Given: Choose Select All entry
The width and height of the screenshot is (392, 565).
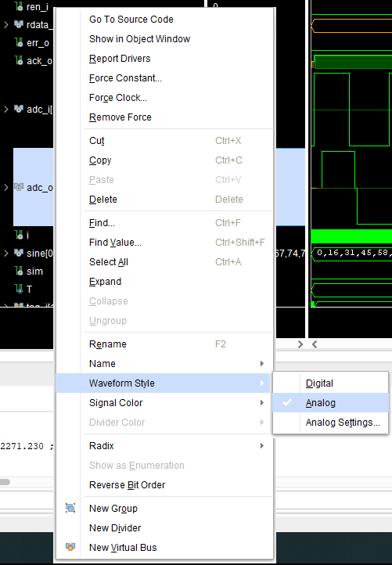Looking at the screenshot, I should click(x=164, y=262).
